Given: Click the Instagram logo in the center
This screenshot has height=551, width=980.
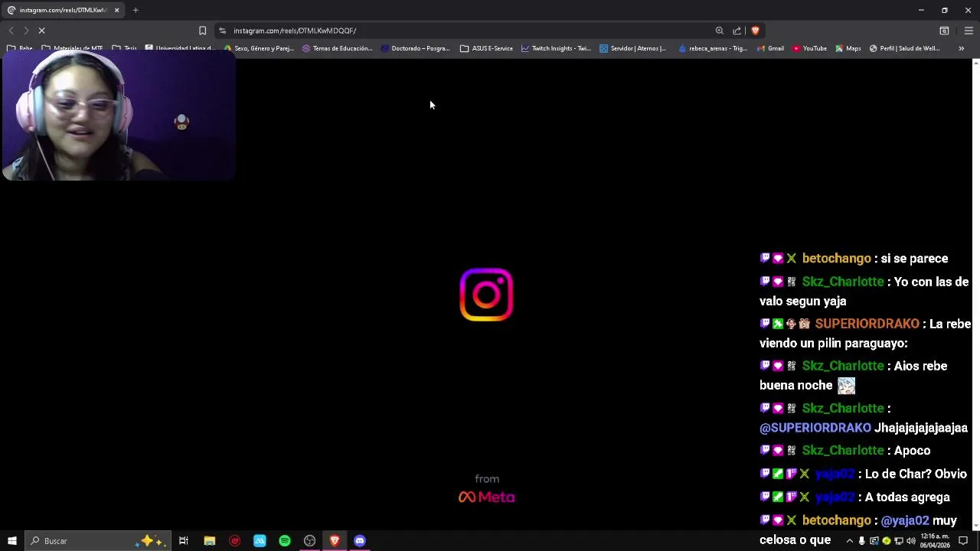Looking at the screenshot, I should [x=486, y=295].
